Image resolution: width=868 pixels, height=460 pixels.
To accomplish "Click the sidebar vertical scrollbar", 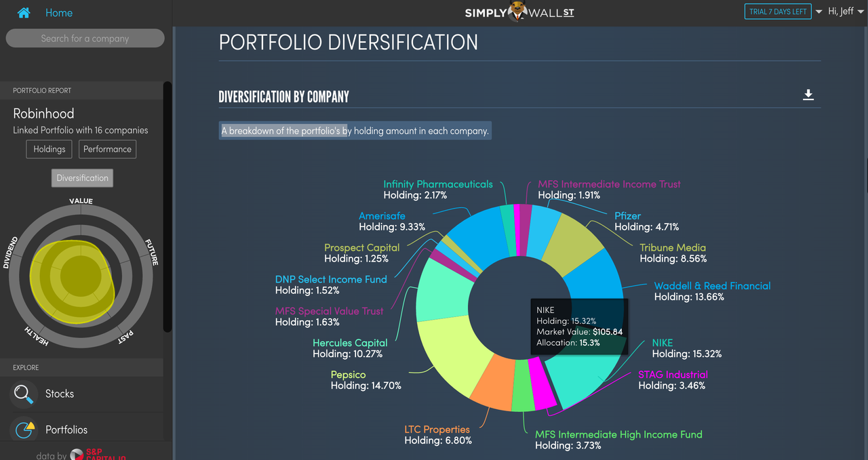I will pyautogui.click(x=167, y=207).
